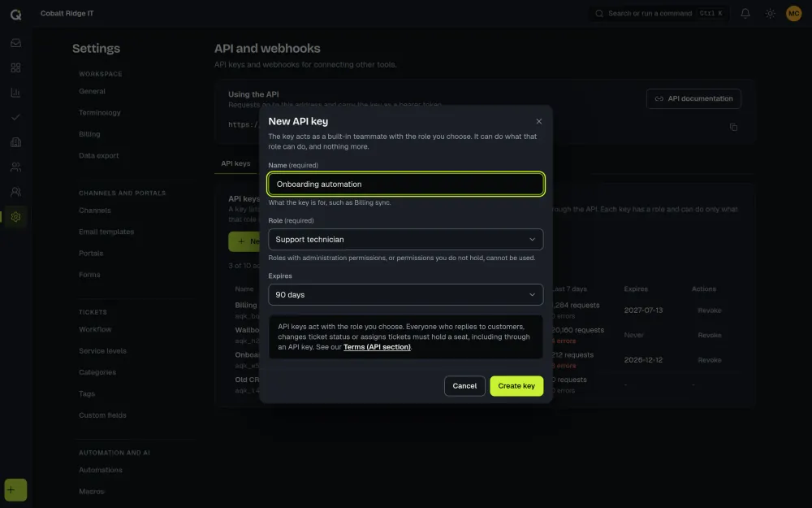Click the Search or run a command box

659,14
